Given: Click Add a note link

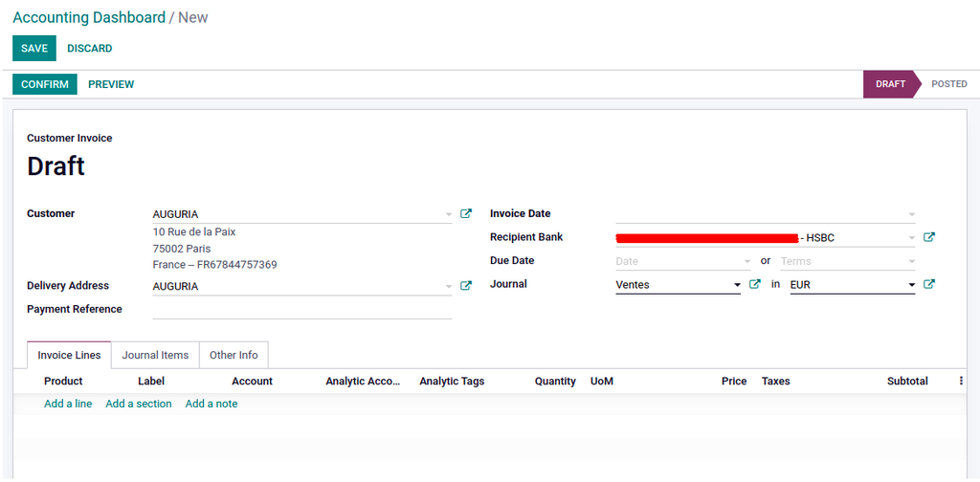Looking at the screenshot, I should pos(212,404).
